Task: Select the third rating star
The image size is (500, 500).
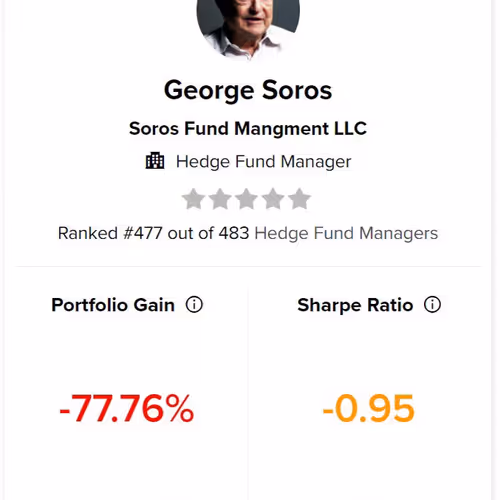Action: point(246,199)
